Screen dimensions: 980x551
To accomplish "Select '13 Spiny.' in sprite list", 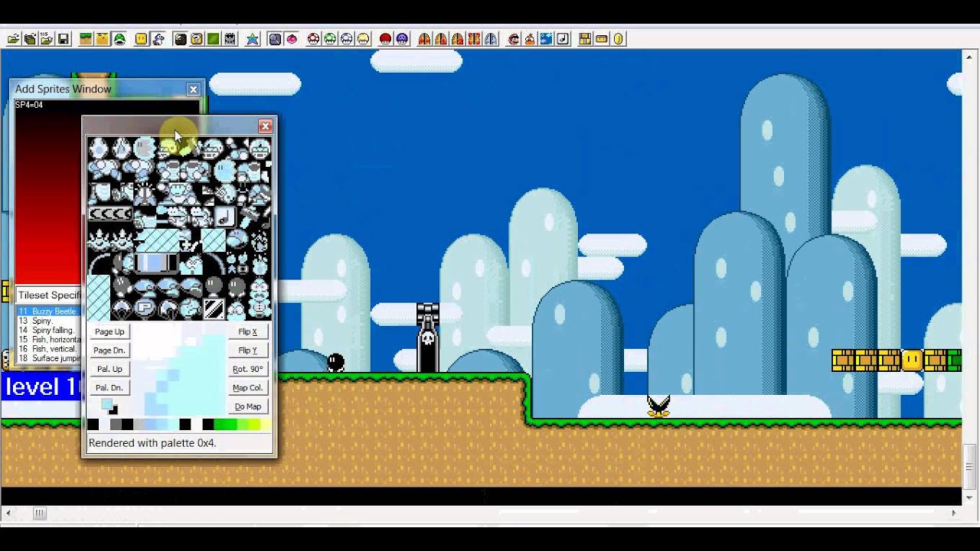I will [36, 321].
